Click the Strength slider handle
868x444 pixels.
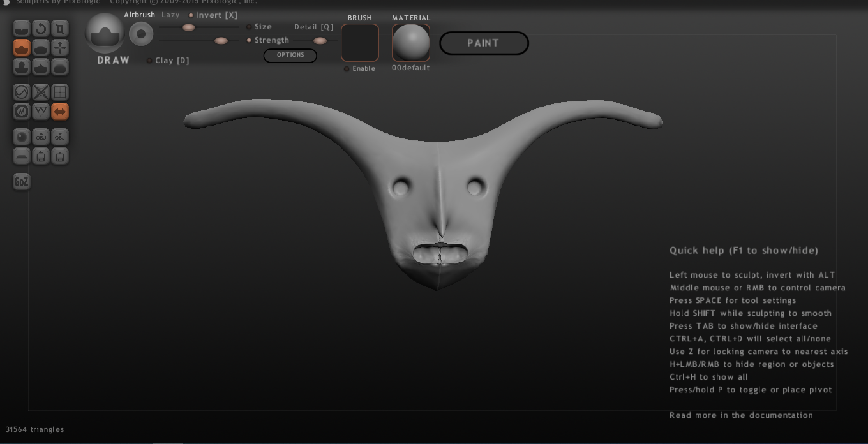[x=221, y=41]
